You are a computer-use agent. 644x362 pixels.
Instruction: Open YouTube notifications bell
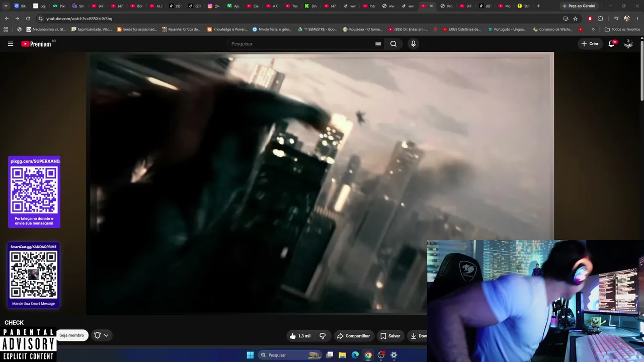(611, 44)
